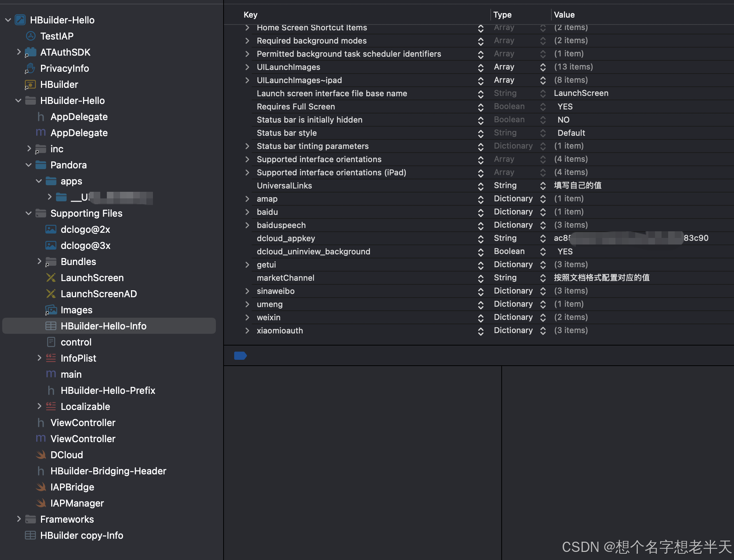Click the PrivacyInfo hand icon

pos(30,68)
